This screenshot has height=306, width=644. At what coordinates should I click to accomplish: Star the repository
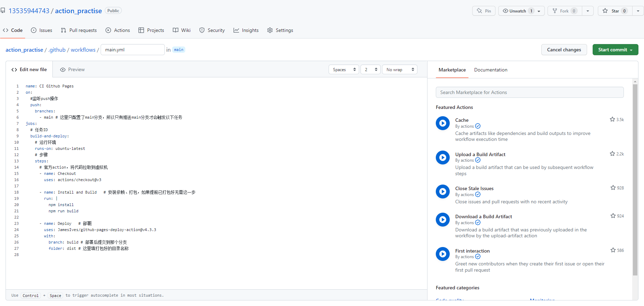click(615, 11)
